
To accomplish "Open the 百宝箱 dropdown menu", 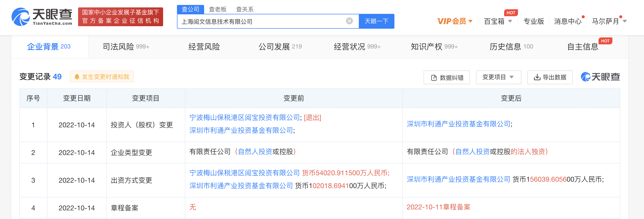I will 497,21.
